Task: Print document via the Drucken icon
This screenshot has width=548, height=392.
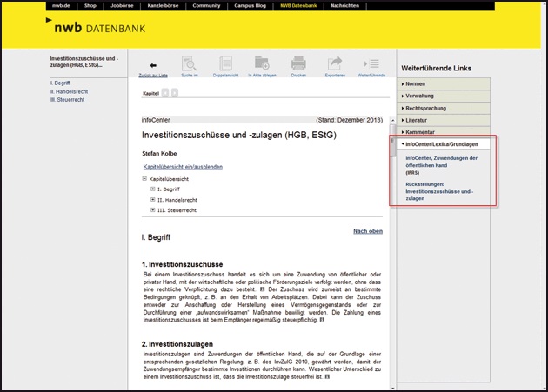Action: (x=298, y=64)
